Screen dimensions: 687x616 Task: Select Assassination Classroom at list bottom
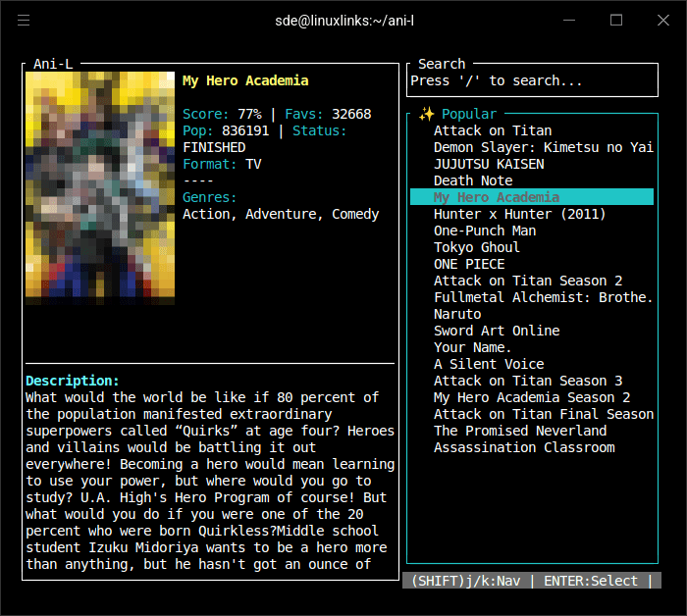tap(524, 447)
